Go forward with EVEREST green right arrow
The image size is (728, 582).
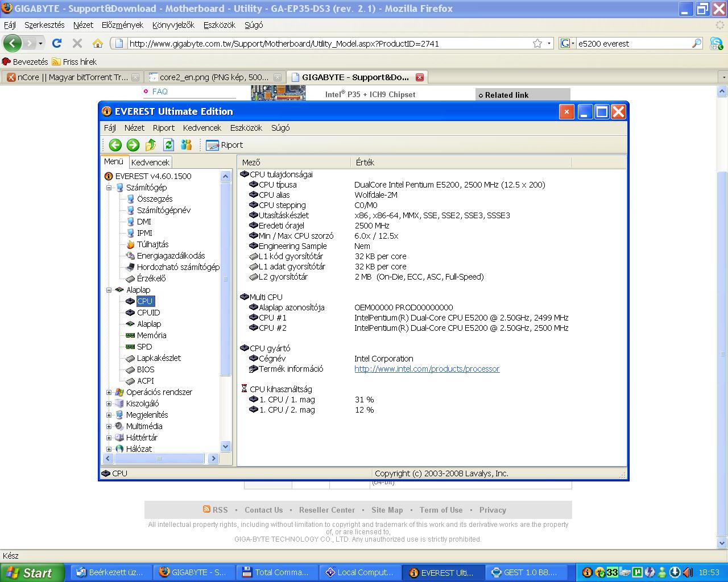(x=133, y=145)
